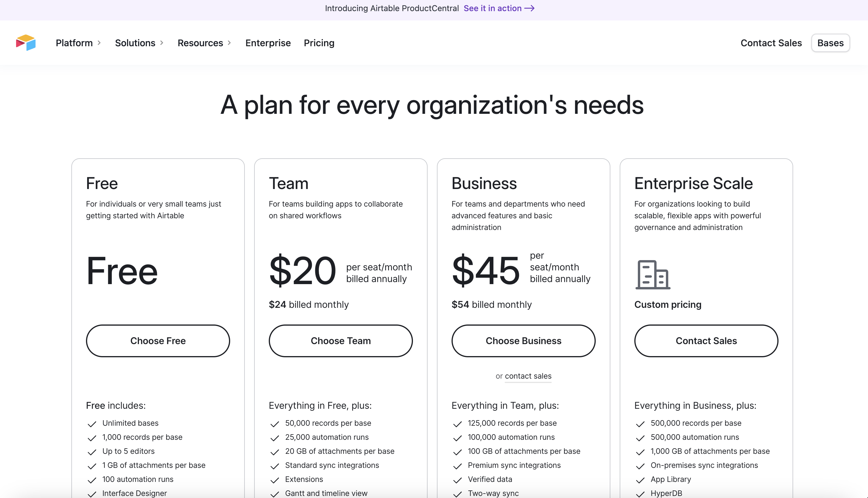The width and height of the screenshot is (868, 498).
Task: Click the Airtable logo icon
Action: point(26,43)
